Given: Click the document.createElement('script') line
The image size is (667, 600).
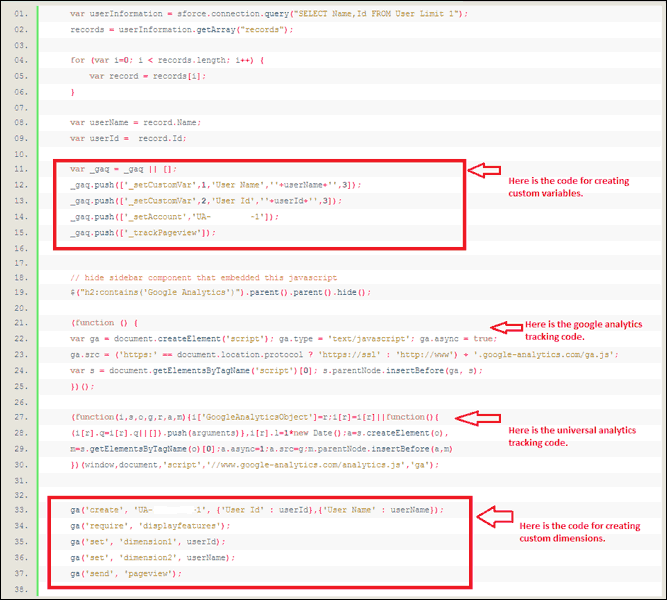Looking at the screenshot, I should [283, 338].
